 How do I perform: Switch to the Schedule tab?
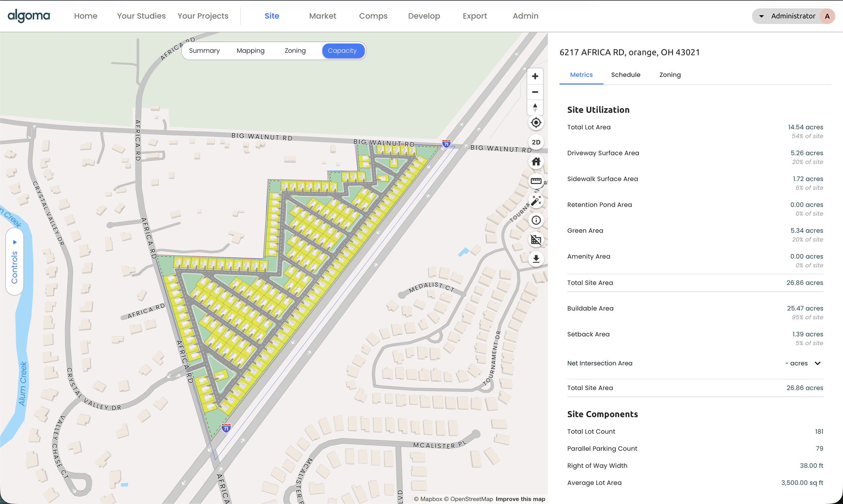coord(626,75)
